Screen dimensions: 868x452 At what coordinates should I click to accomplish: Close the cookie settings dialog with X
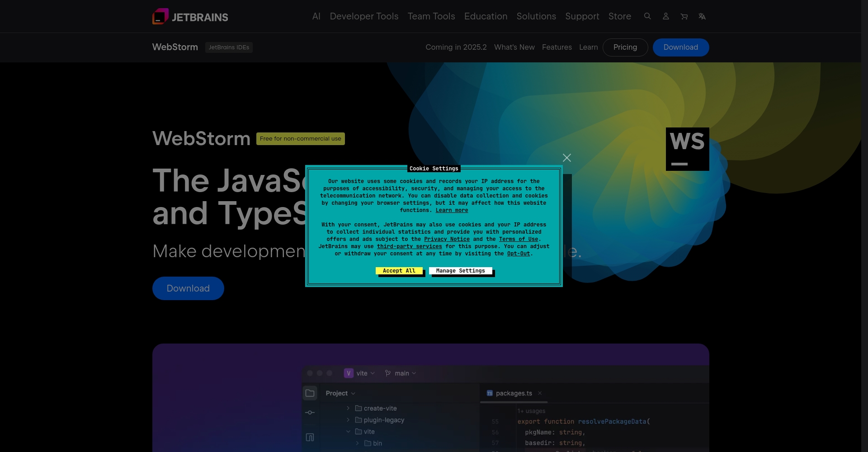click(x=567, y=158)
